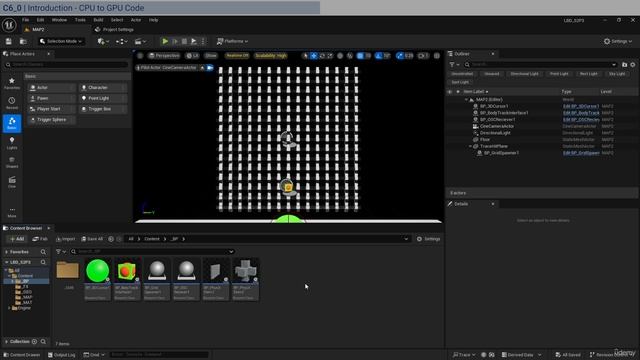Open the Edit menu
The image size is (640, 360).
coord(40,20)
